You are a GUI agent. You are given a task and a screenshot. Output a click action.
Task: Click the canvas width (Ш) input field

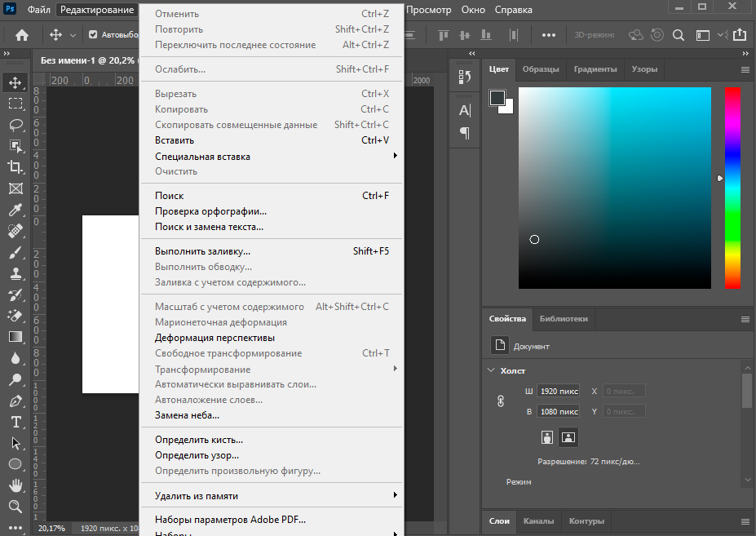click(x=559, y=391)
